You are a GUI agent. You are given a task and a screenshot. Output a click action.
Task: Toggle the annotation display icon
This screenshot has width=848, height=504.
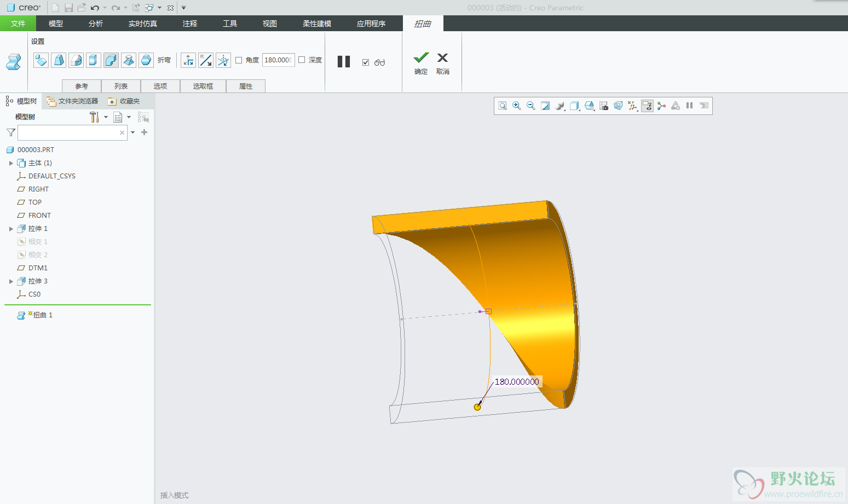coord(647,106)
